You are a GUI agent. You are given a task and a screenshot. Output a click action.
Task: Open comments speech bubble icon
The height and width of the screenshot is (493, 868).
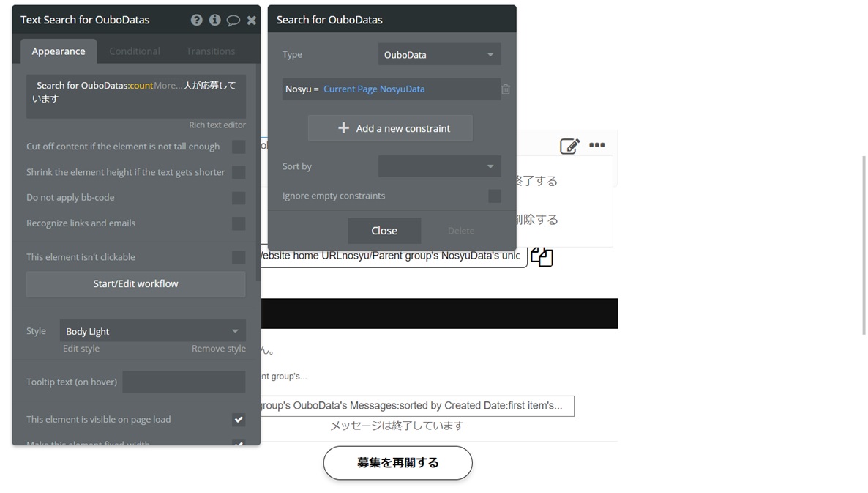coord(233,21)
